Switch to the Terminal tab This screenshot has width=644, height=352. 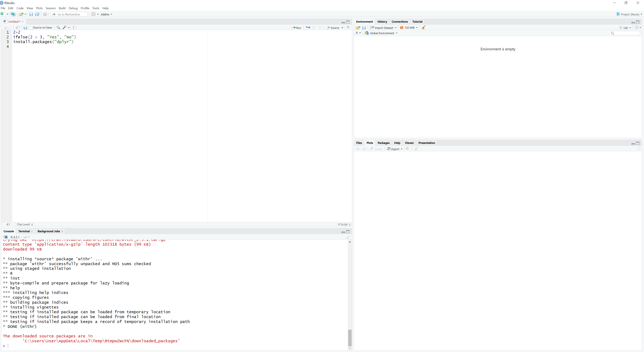tap(24, 231)
